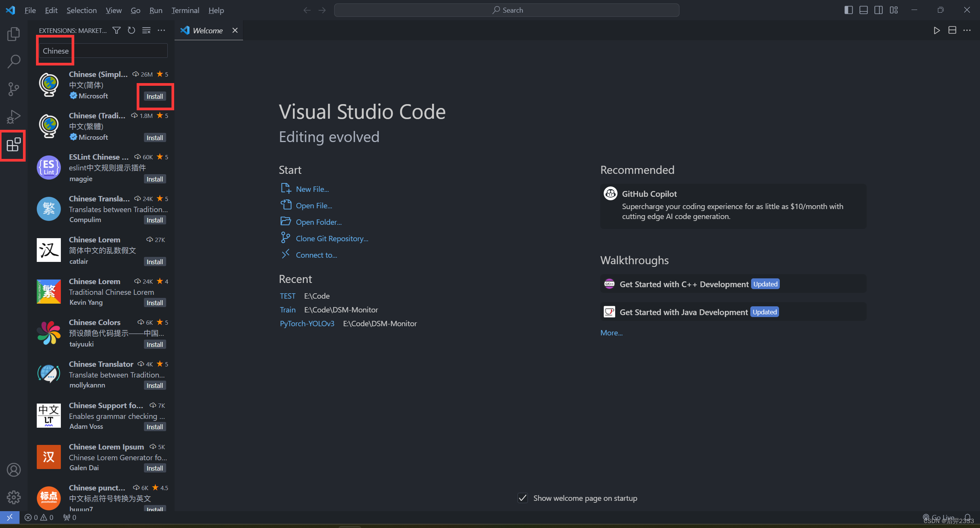Open the Manage gear icon
The width and height of the screenshot is (980, 528).
pyautogui.click(x=14, y=497)
